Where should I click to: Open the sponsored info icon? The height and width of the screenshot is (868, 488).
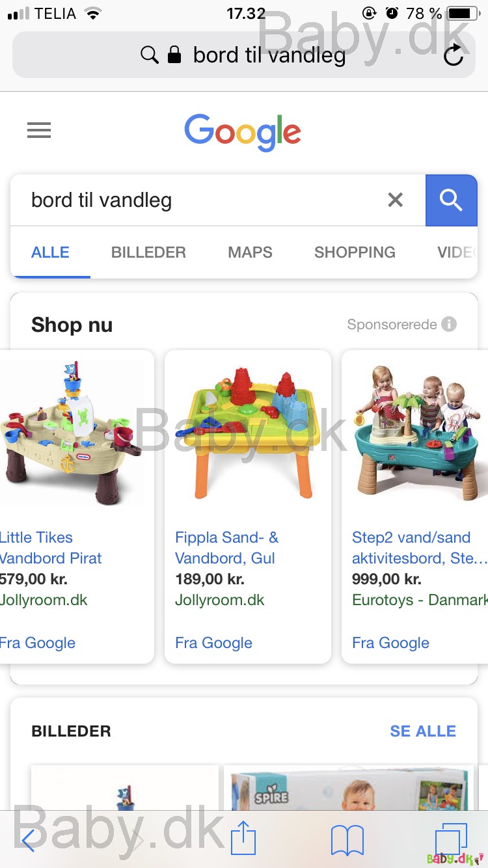click(x=449, y=324)
